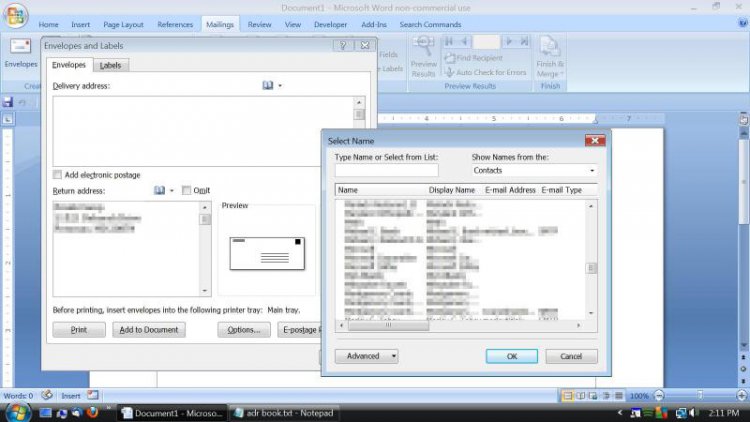
Task: Click OK in Select Name dialog
Action: pos(512,356)
